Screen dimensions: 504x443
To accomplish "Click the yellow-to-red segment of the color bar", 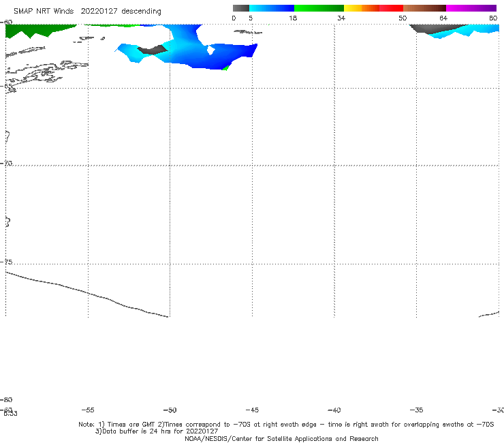I will (x=373, y=8).
